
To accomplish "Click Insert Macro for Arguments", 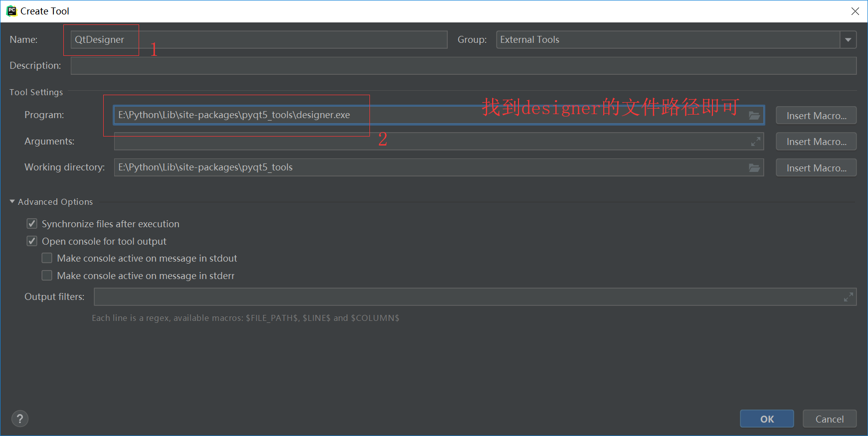I will coord(816,142).
